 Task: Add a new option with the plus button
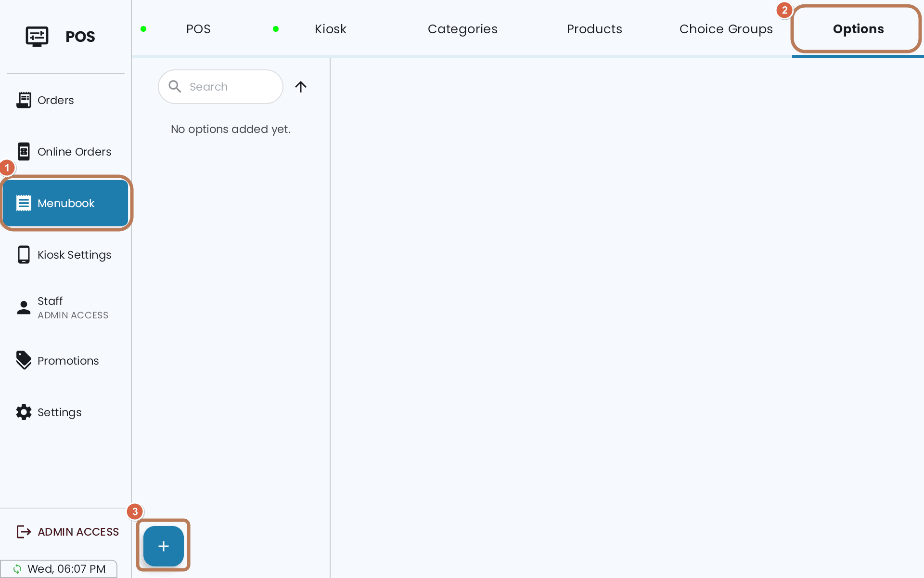coord(164,546)
